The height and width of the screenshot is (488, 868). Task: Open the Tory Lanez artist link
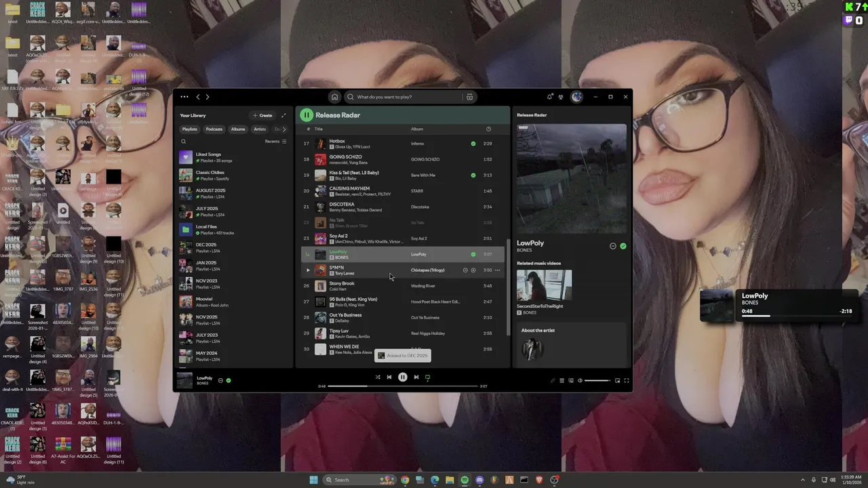coord(344,273)
